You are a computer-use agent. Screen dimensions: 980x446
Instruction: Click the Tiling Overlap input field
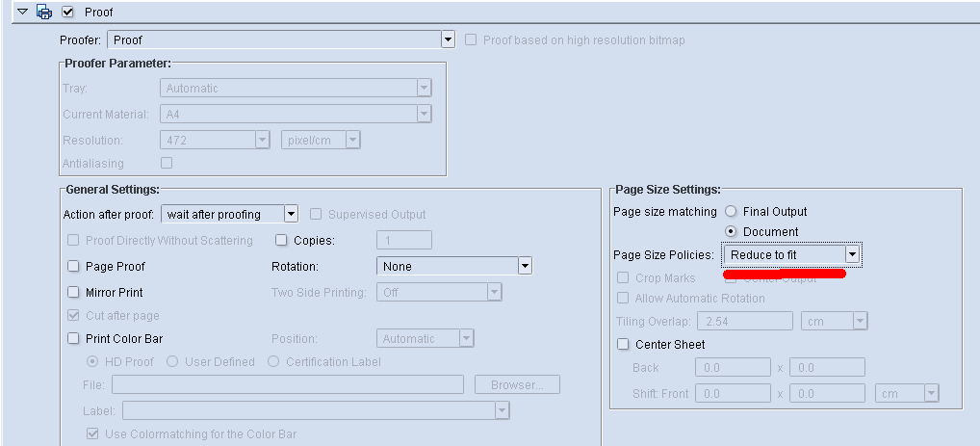click(x=746, y=321)
